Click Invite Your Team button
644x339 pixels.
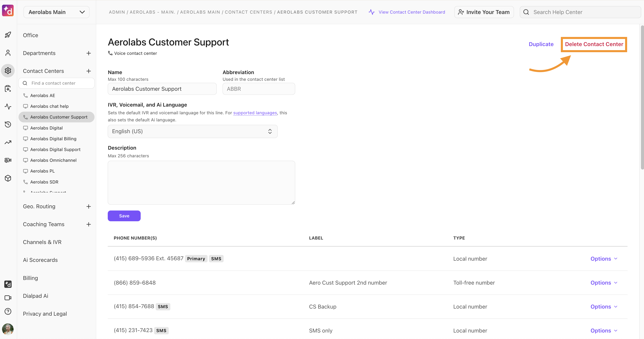pyautogui.click(x=484, y=12)
